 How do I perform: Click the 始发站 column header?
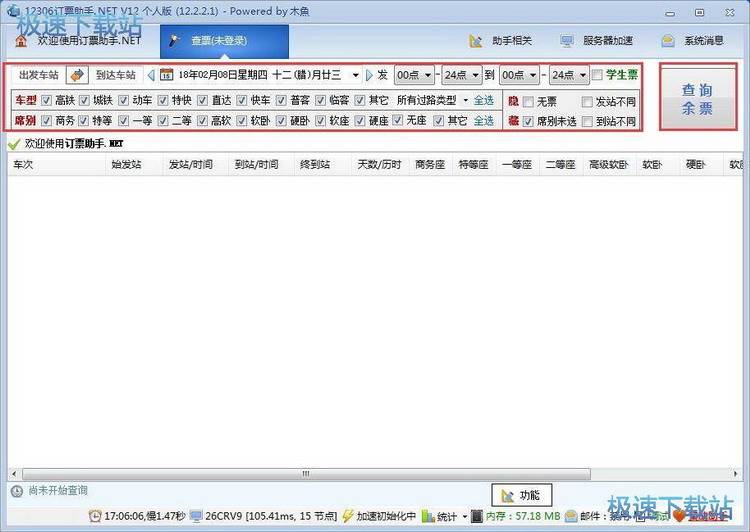pos(134,165)
